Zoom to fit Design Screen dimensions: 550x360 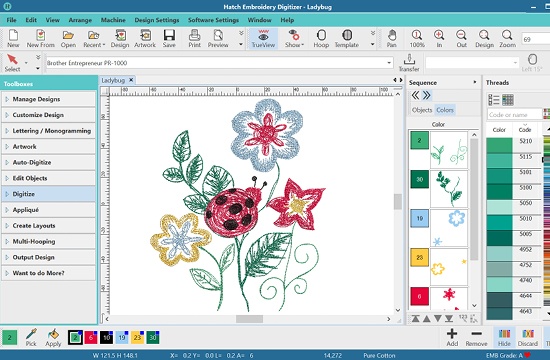(x=484, y=38)
